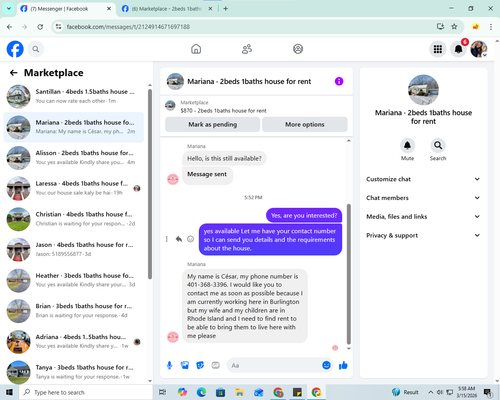Image resolution: width=500 pixels, height=400 pixels.
Task: Open Microsoft Edge from the taskbar
Action: pos(201,392)
